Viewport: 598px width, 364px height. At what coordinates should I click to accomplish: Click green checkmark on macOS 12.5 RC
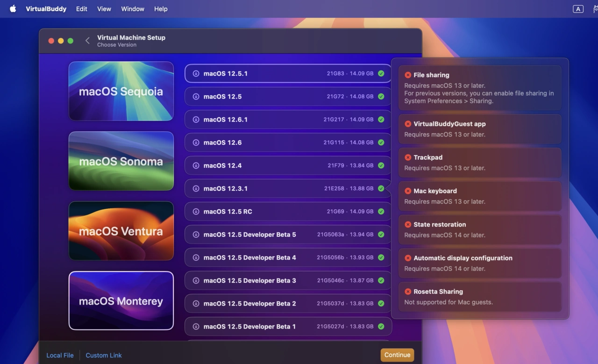[381, 212]
